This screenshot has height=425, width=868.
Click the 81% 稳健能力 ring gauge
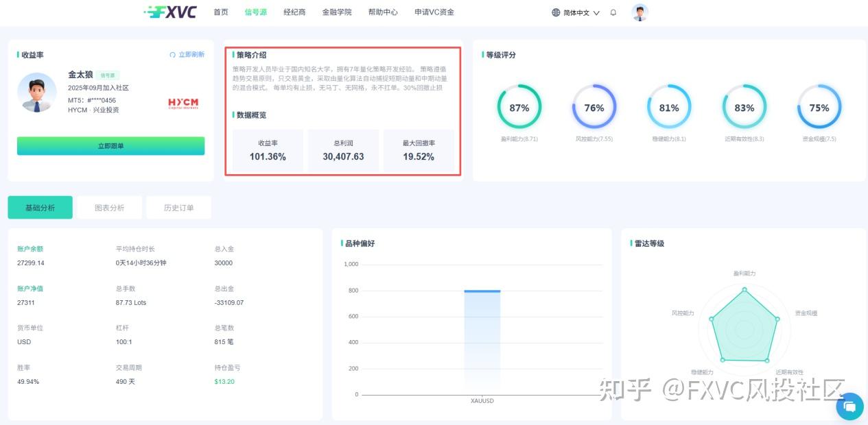(x=669, y=107)
